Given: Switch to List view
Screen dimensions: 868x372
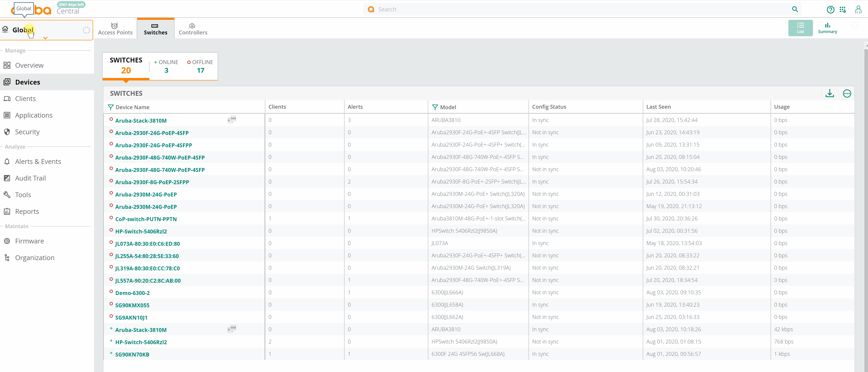Looking at the screenshot, I should tap(800, 28).
